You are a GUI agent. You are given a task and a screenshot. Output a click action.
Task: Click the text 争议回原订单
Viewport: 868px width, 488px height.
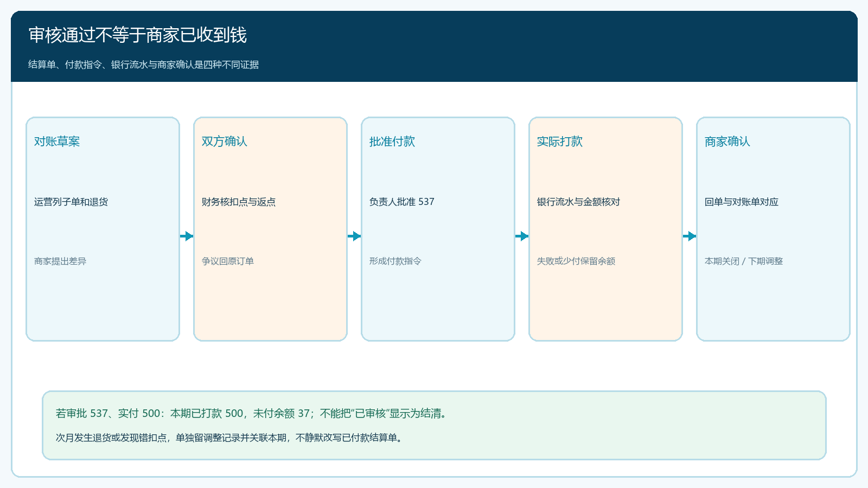(x=228, y=261)
